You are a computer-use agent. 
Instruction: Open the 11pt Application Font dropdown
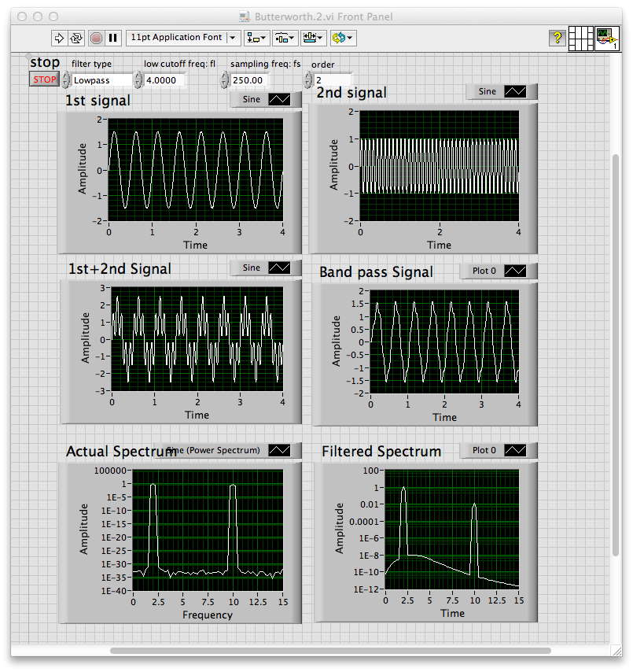pyautogui.click(x=183, y=38)
